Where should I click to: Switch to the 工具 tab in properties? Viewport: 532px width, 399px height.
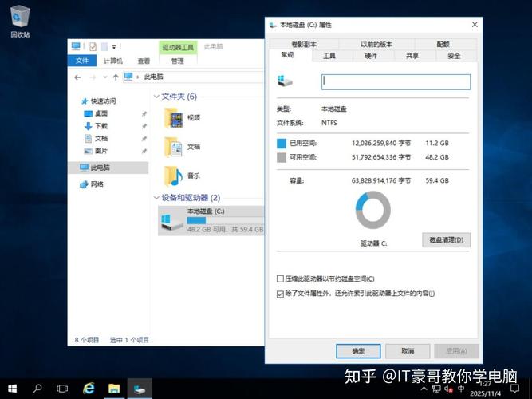coord(329,56)
